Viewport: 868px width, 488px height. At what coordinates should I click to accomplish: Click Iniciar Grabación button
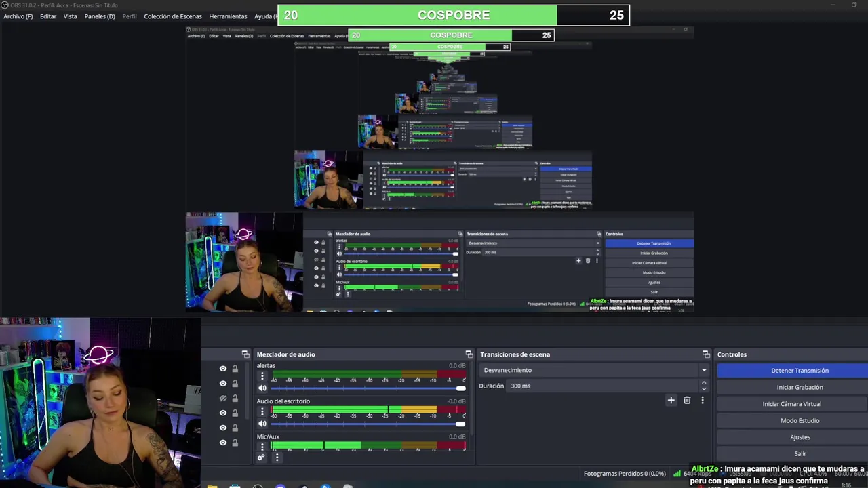point(793,387)
